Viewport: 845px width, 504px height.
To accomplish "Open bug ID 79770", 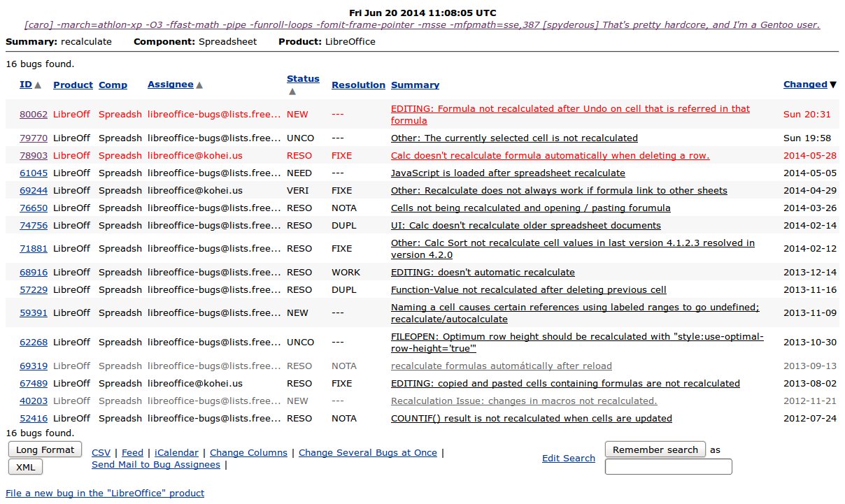I will tap(34, 138).
